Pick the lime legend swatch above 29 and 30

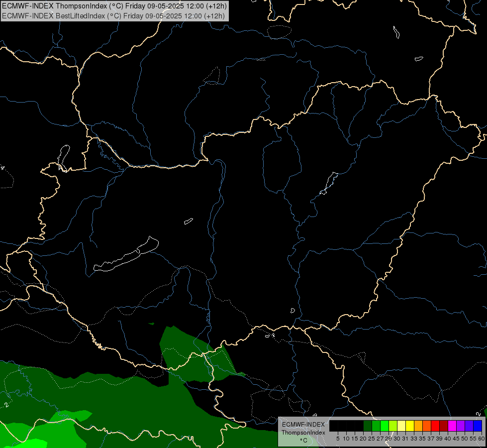pos(393,426)
